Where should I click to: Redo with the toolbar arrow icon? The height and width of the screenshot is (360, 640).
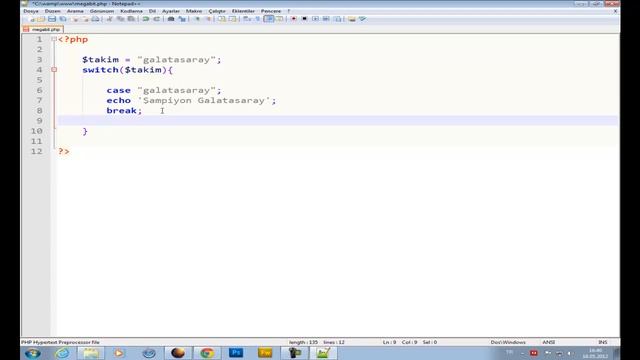[157, 19]
